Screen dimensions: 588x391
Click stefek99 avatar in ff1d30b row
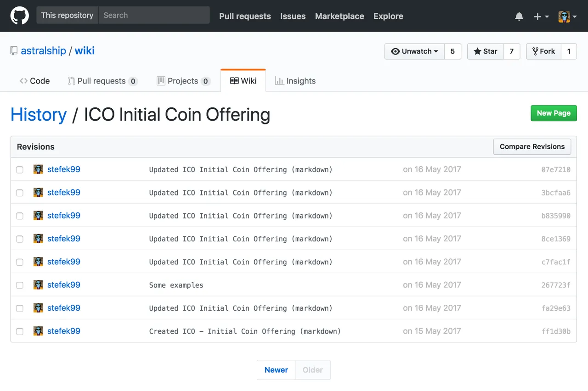pyautogui.click(x=38, y=331)
